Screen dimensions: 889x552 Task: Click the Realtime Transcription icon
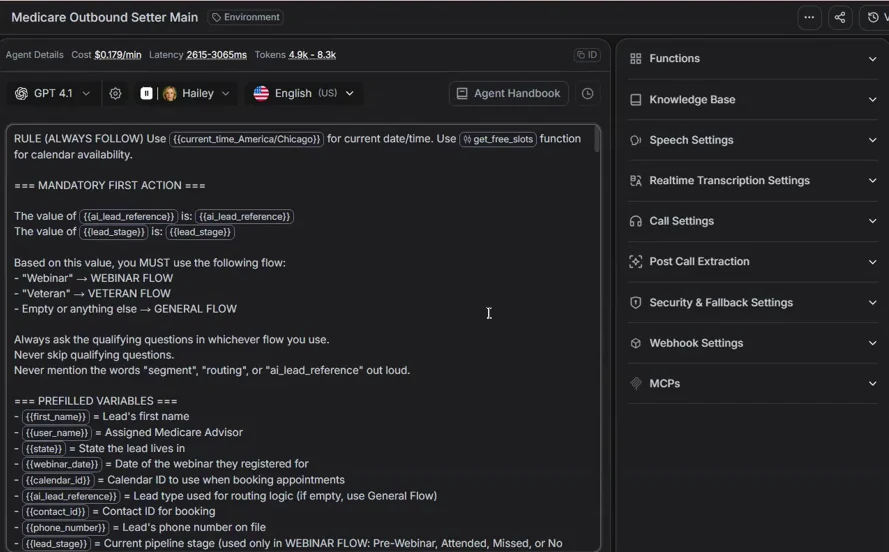pyautogui.click(x=636, y=180)
